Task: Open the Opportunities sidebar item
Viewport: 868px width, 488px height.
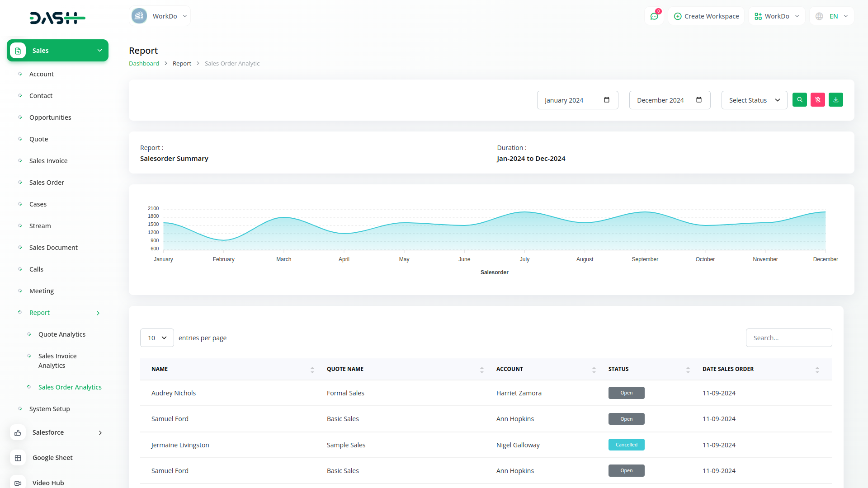Action: [50, 117]
